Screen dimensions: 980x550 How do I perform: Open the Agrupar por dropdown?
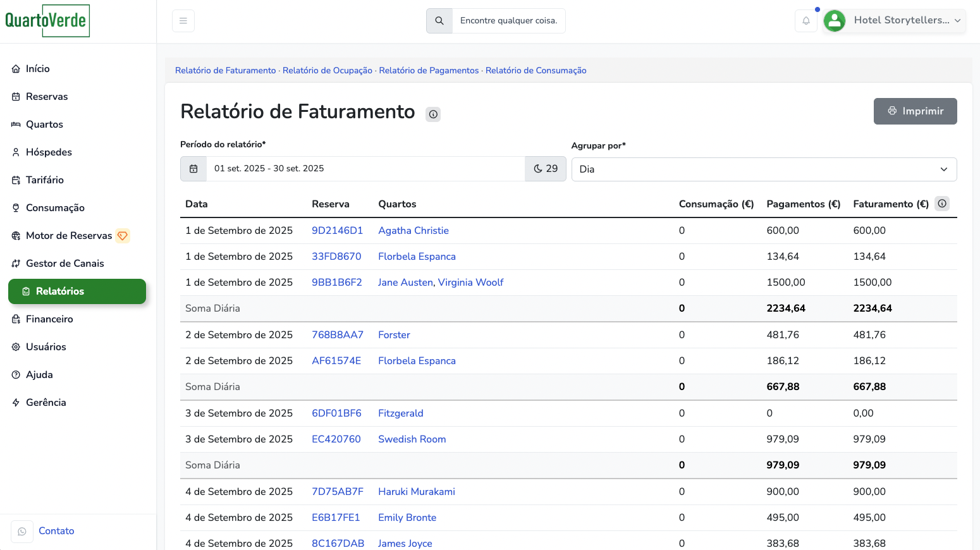pos(764,169)
